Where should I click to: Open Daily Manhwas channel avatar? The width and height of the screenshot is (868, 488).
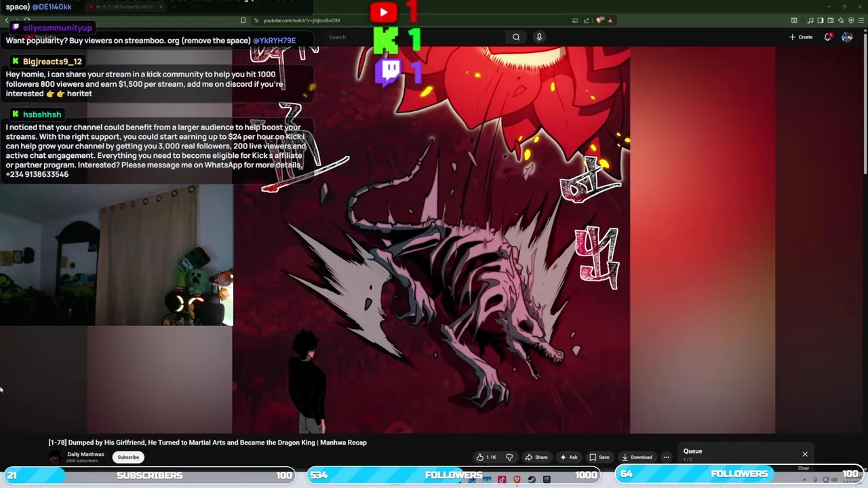55,458
